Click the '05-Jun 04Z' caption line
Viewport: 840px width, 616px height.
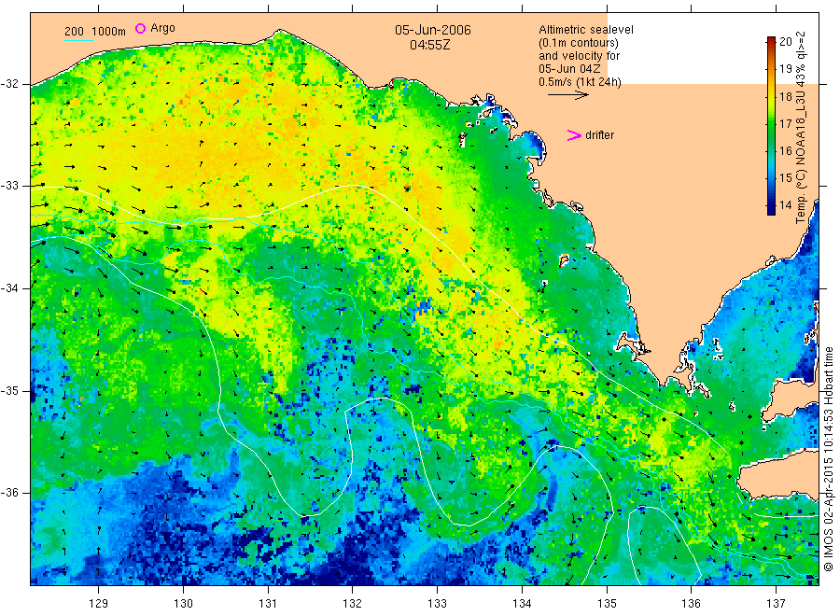(x=569, y=68)
